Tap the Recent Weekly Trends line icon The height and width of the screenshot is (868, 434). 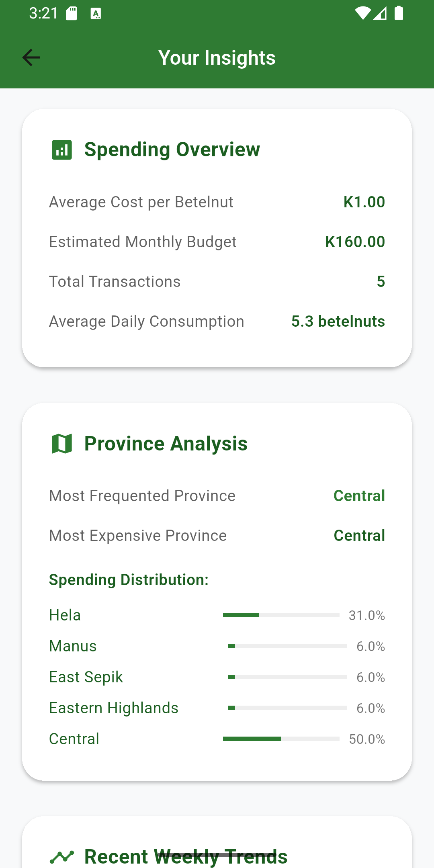(62, 857)
